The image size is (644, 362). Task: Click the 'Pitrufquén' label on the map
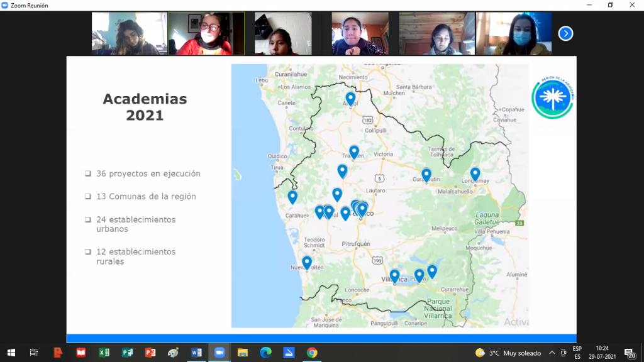pos(356,244)
